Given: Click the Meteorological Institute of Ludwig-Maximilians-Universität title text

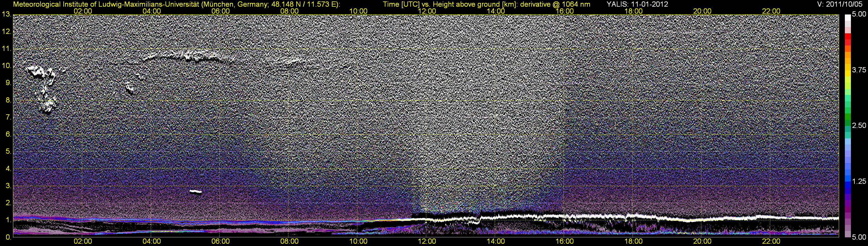Looking at the screenshot, I should pos(176,4).
